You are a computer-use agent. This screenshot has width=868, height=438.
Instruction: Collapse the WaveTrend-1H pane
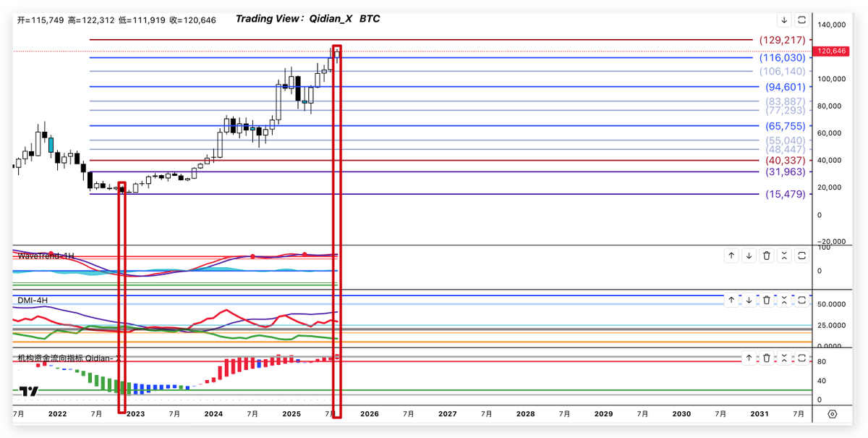tap(784, 256)
